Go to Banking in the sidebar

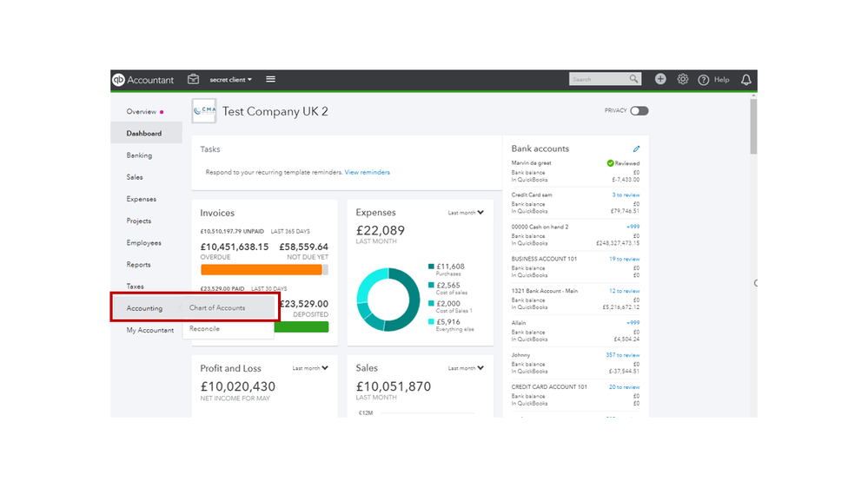pos(139,155)
